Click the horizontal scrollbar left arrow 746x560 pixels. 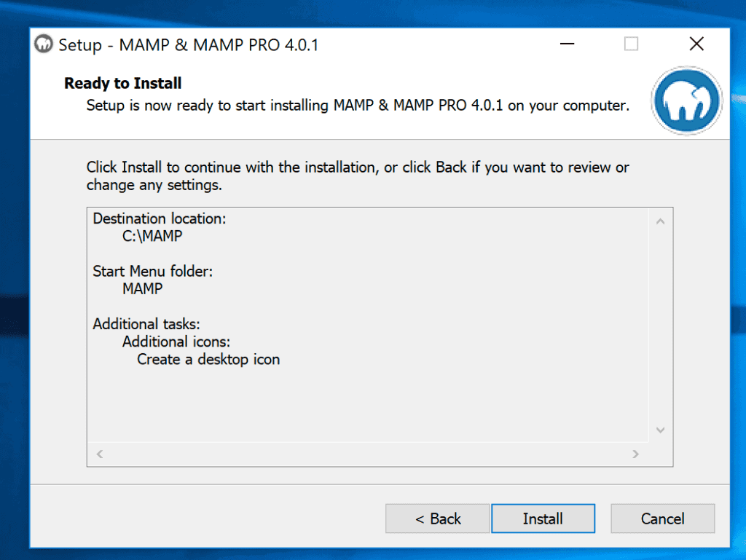(99, 454)
